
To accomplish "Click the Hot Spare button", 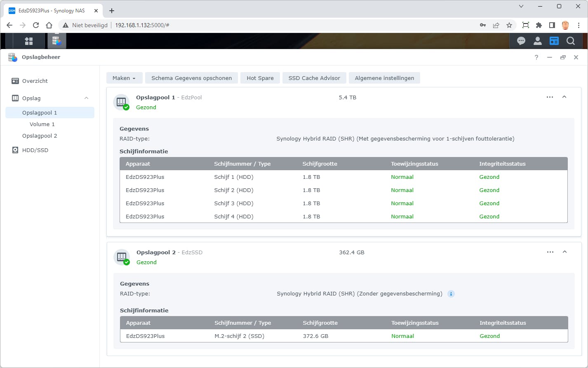I will click(x=260, y=78).
